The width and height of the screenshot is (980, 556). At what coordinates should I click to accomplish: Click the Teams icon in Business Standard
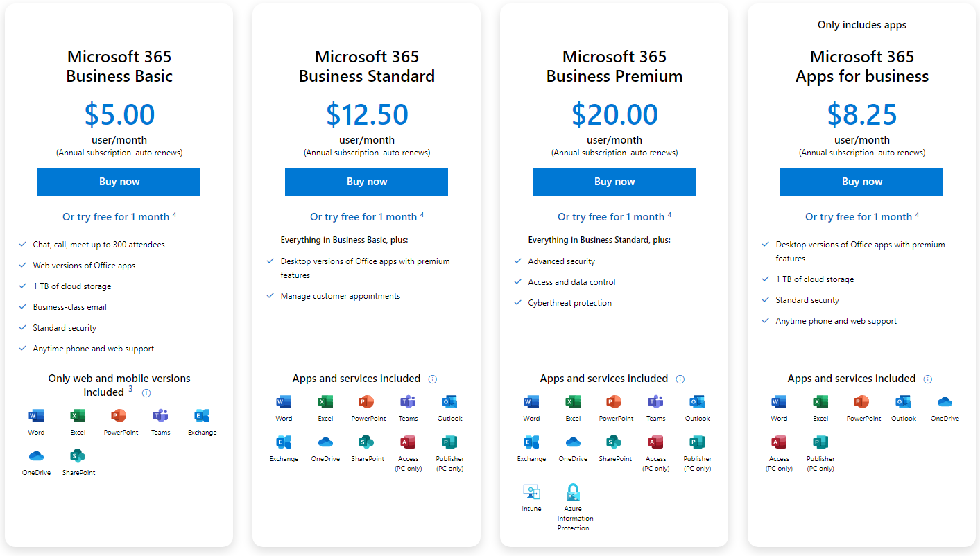point(408,402)
